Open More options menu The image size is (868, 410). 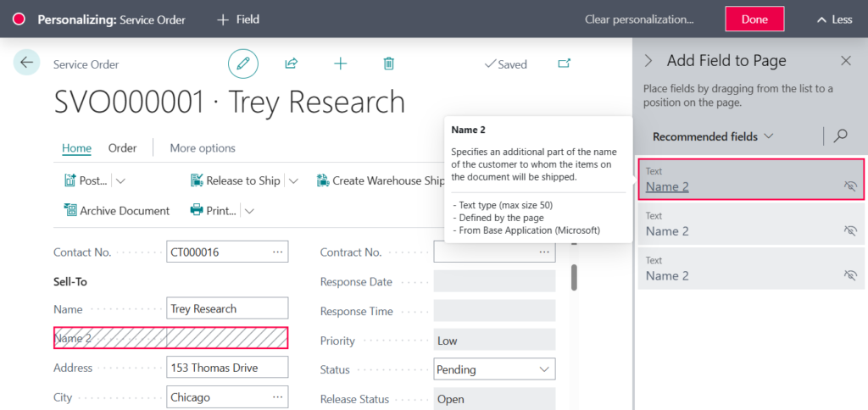203,148
